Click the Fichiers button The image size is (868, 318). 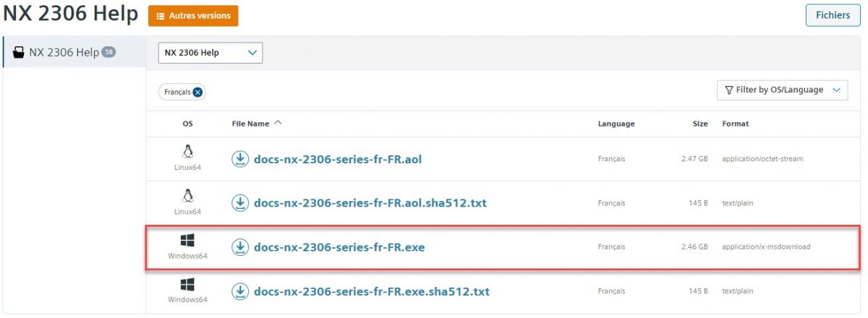click(x=833, y=15)
